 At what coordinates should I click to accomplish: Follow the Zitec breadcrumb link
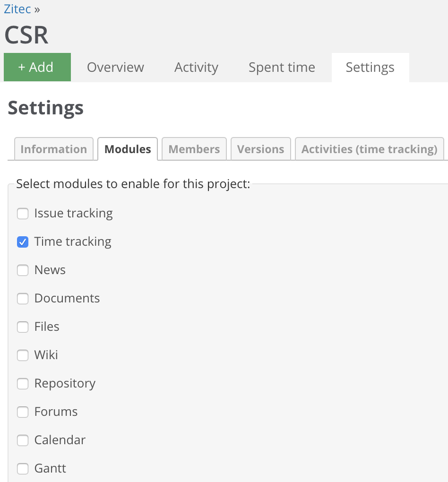(17, 9)
